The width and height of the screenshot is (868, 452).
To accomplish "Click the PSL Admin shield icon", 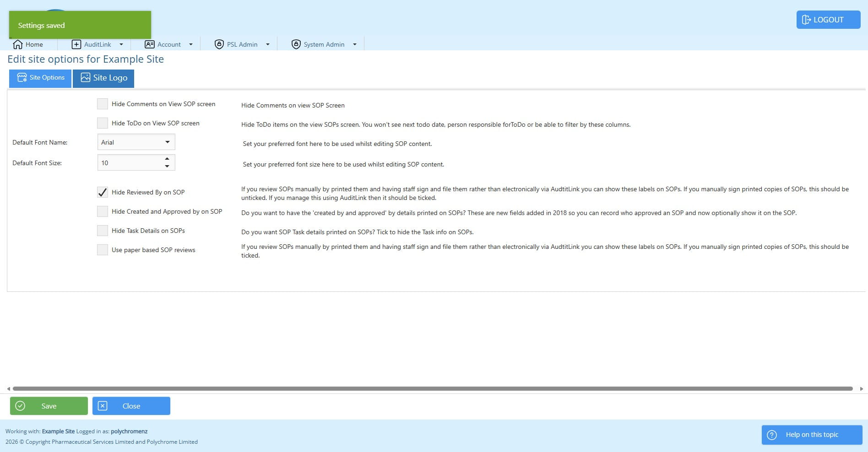I will tap(219, 44).
